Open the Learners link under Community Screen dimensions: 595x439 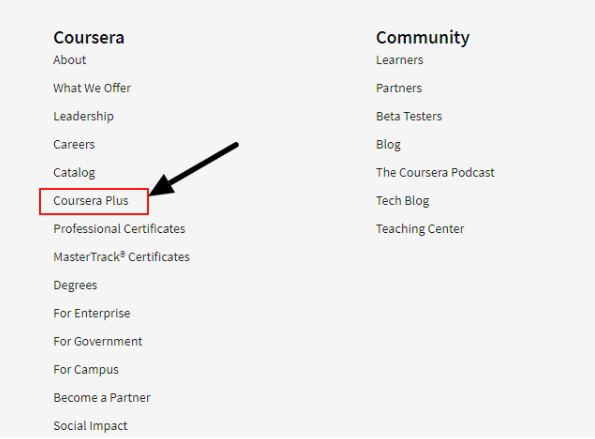400,60
